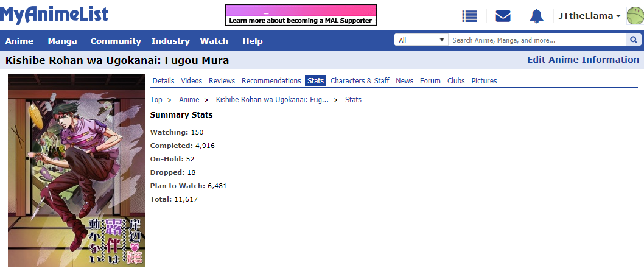Screen dimensions: 644x271
Task: Select the Stats tab
Action: pyautogui.click(x=315, y=81)
